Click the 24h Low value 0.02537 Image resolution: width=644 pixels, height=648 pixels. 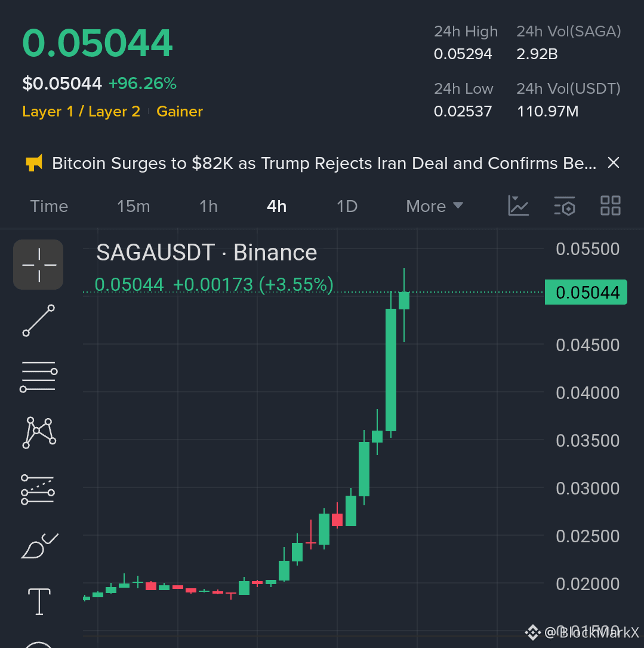pos(463,112)
